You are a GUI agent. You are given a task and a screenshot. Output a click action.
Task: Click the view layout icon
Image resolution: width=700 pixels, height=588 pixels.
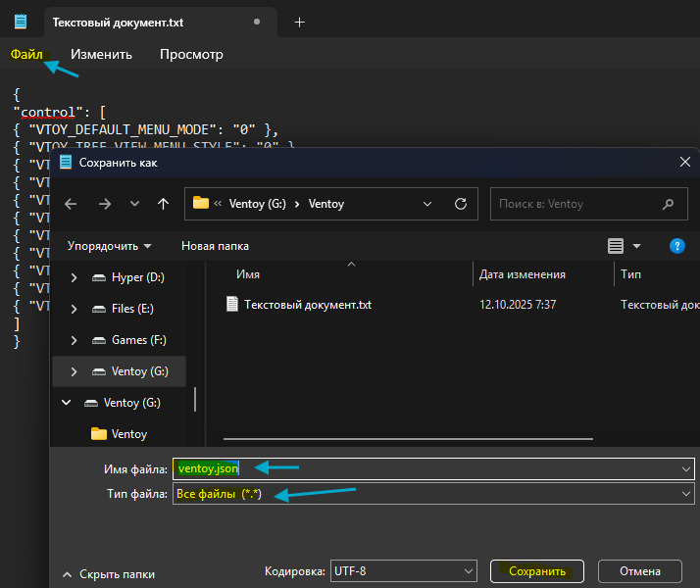click(x=616, y=246)
